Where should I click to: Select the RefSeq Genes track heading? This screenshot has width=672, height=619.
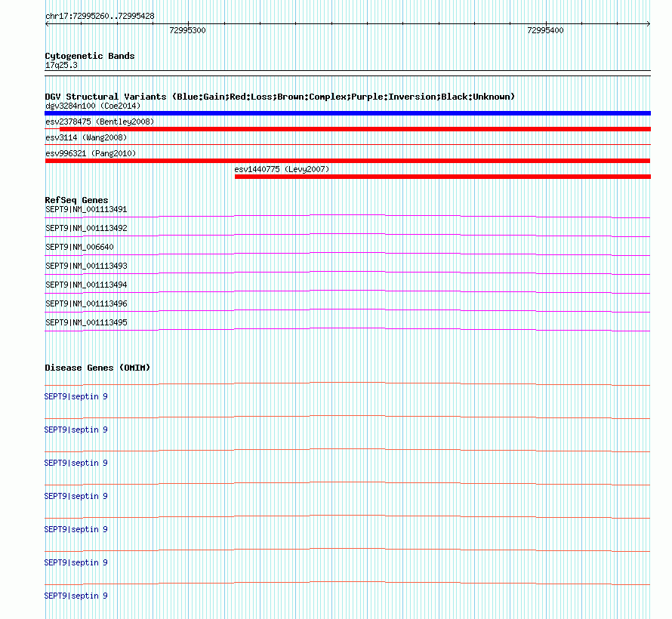pos(77,200)
